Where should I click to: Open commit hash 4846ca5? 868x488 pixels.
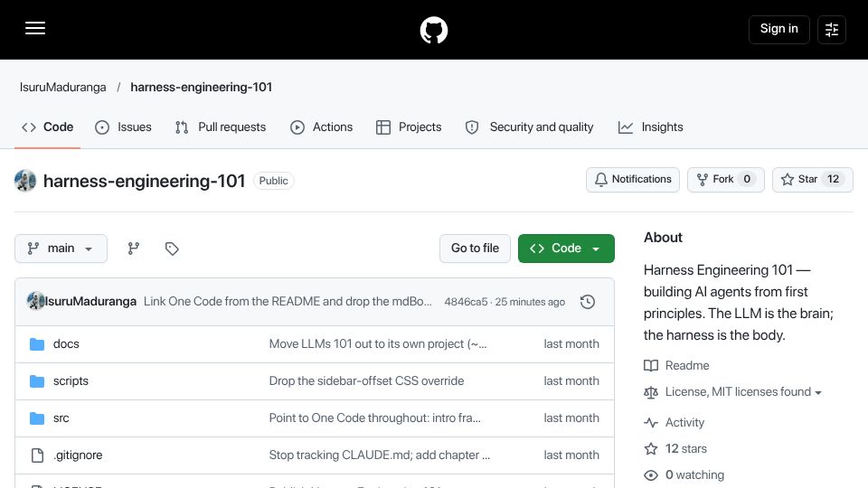click(x=466, y=302)
